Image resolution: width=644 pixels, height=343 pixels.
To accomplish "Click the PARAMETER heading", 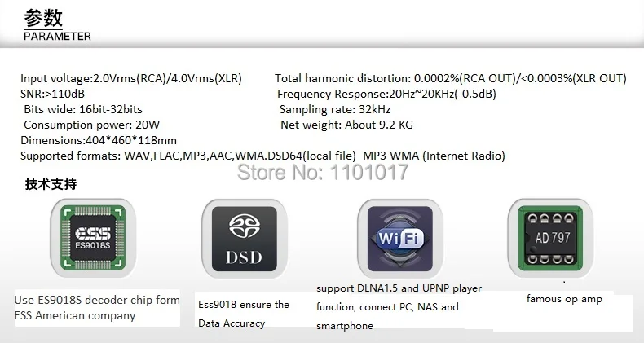I will click(x=58, y=36).
